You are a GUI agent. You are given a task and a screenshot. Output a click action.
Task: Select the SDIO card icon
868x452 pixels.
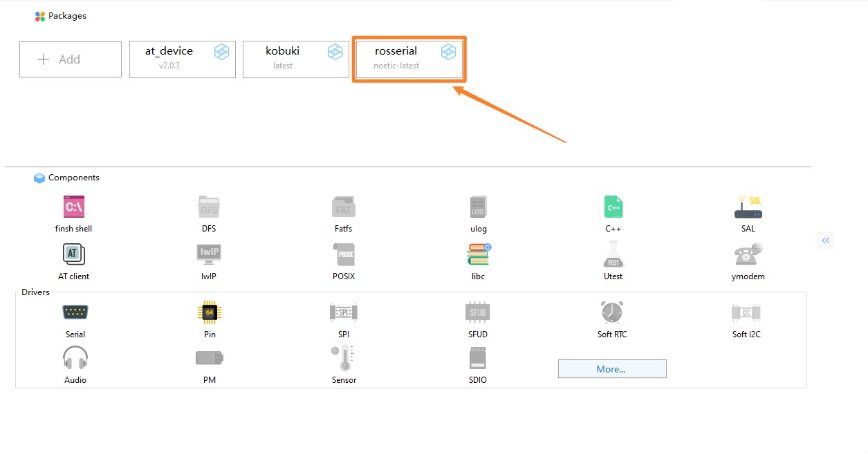(478, 358)
